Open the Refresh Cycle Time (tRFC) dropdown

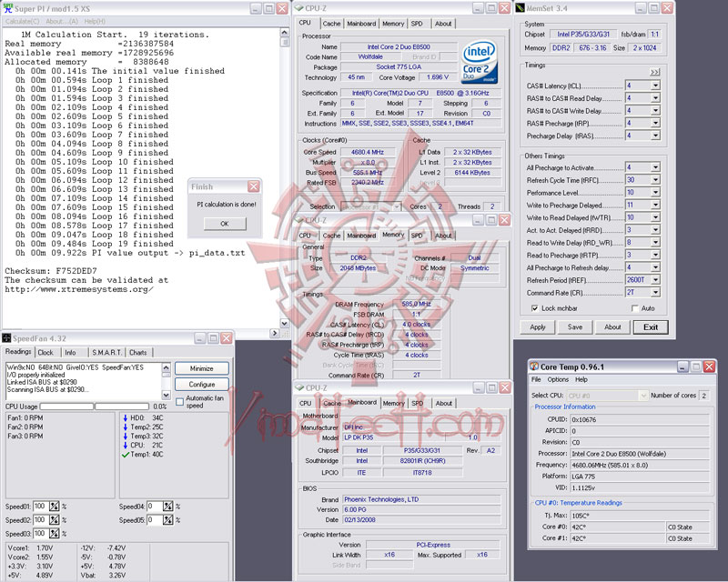click(x=655, y=180)
